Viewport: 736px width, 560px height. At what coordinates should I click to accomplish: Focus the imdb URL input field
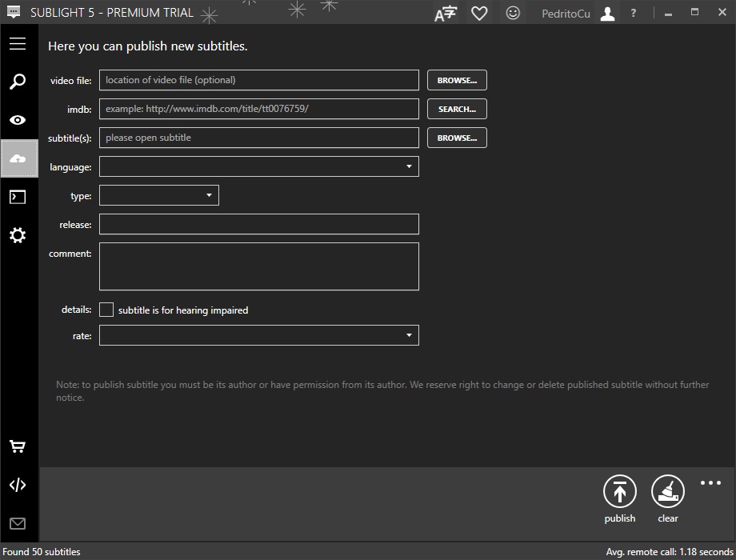pyautogui.click(x=259, y=109)
